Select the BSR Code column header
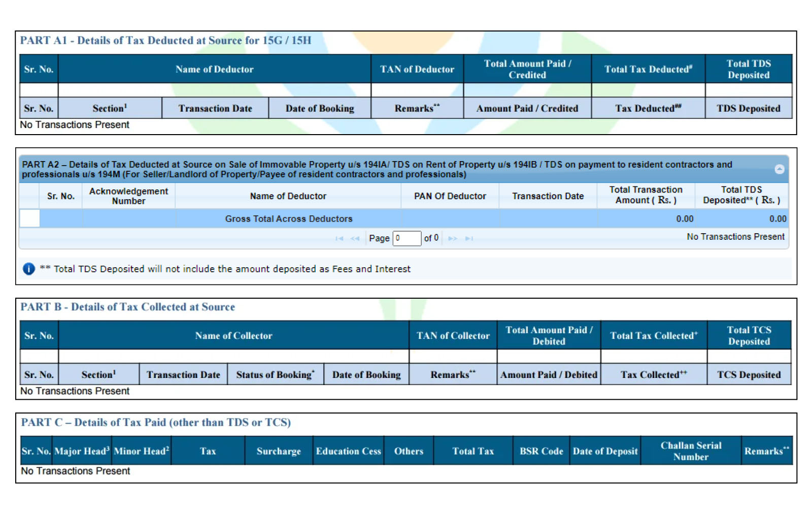The image size is (812, 508). (x=541, y=451)
